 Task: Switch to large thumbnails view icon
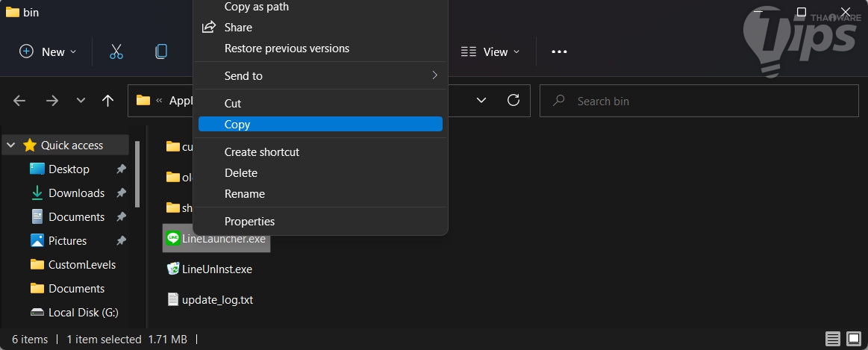point(853,339)
